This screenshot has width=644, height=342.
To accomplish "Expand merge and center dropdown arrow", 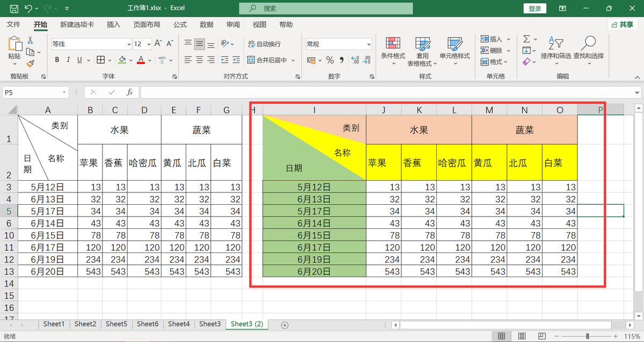I will (293, 60).
